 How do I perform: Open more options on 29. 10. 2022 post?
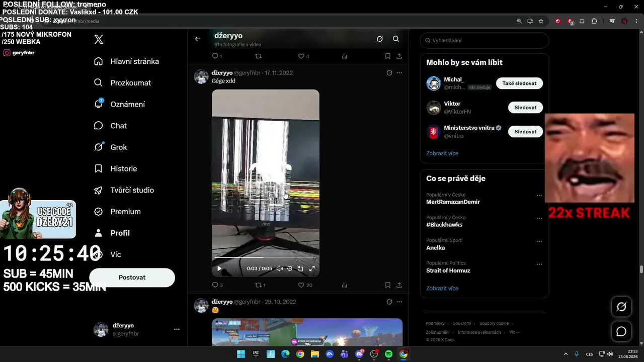[x=399, y=302]
